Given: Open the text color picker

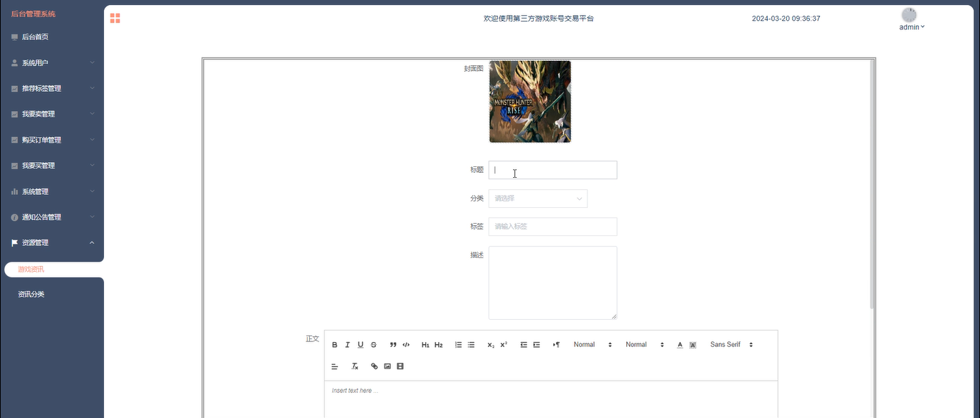Looking at the screenshot, I should click(x=680, y=345).
